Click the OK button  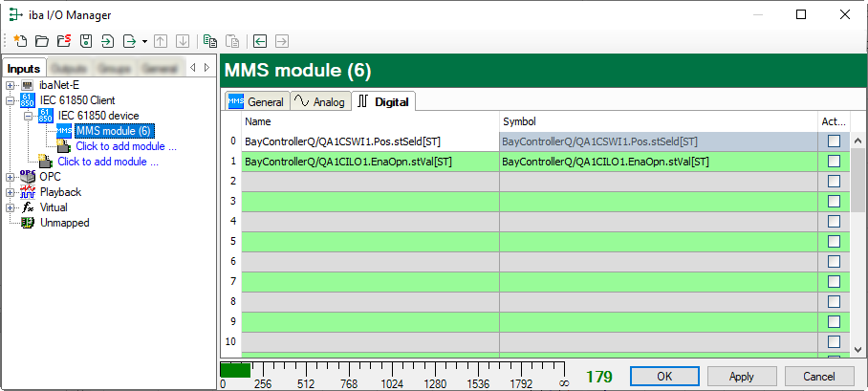(663, 376)
